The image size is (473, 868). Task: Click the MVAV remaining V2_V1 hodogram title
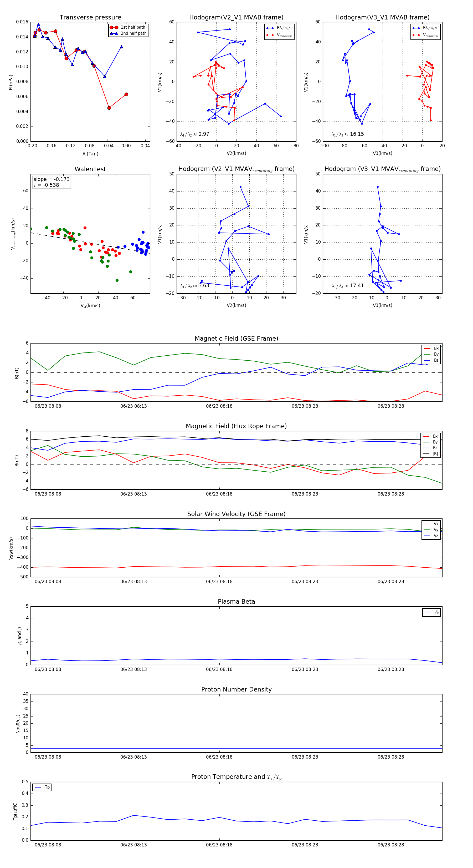pos(236,169)
